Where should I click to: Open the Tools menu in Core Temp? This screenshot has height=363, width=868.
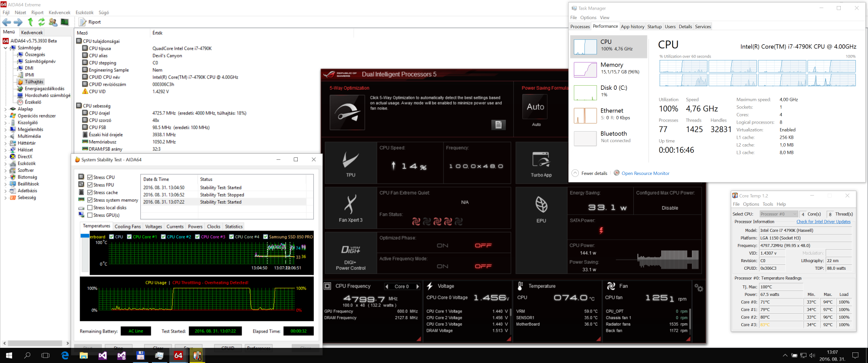point(768,204)
